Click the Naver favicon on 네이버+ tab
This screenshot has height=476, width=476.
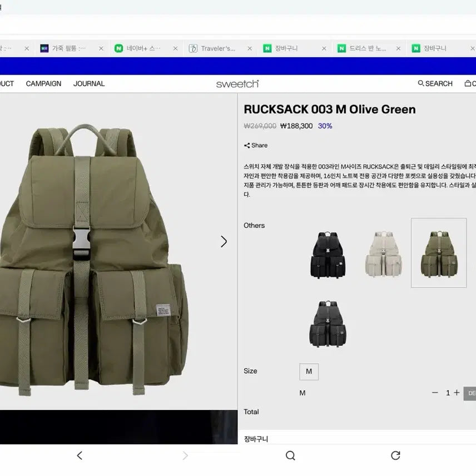pyautogui.click(x=118, y=48)
